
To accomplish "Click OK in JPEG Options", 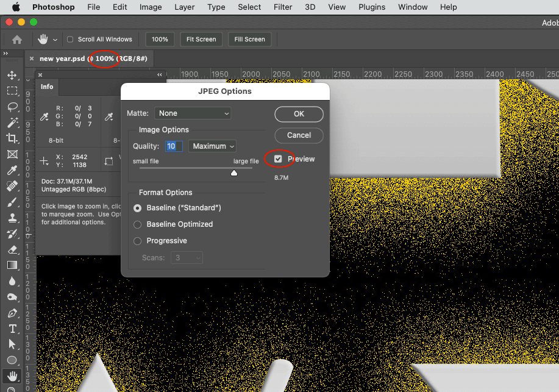I will point(299,114).
